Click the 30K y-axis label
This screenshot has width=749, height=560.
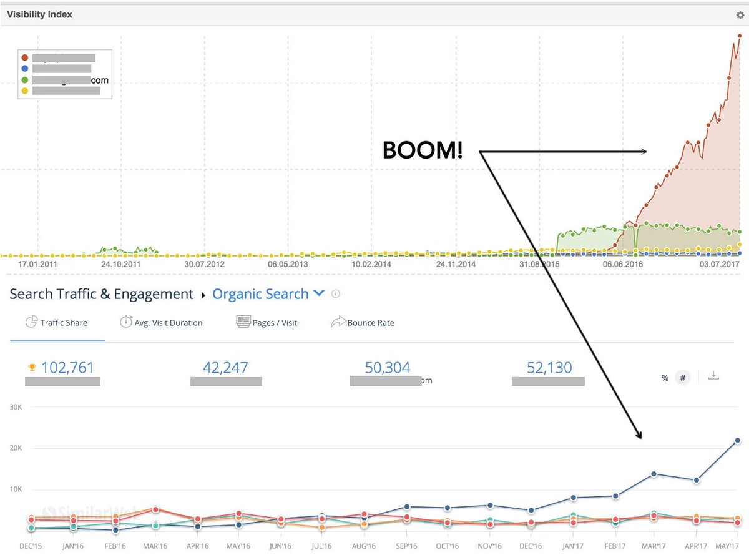coord(16,407)
